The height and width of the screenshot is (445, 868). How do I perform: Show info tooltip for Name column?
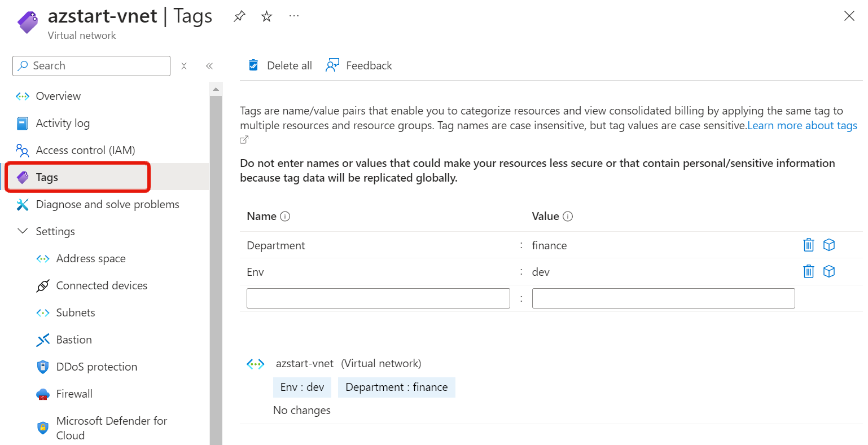pyautogui.click(x=285, y=217)
